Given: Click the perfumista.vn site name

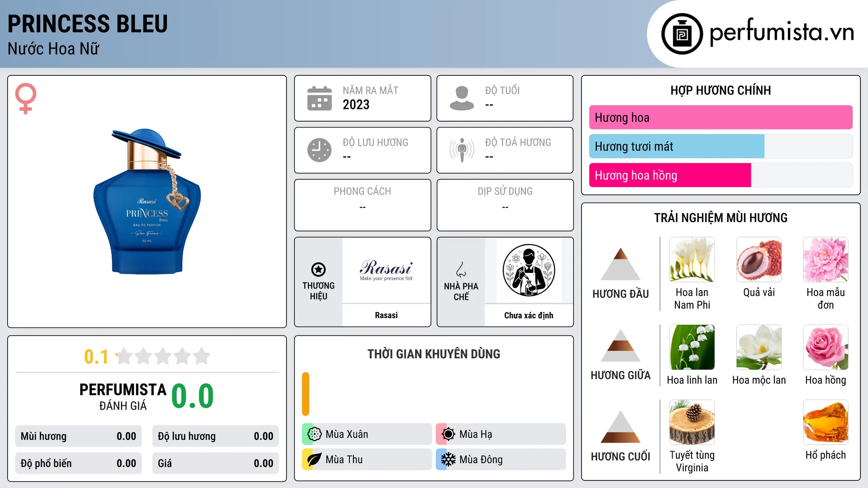Looking at the screenshot, I should point(782,32).
